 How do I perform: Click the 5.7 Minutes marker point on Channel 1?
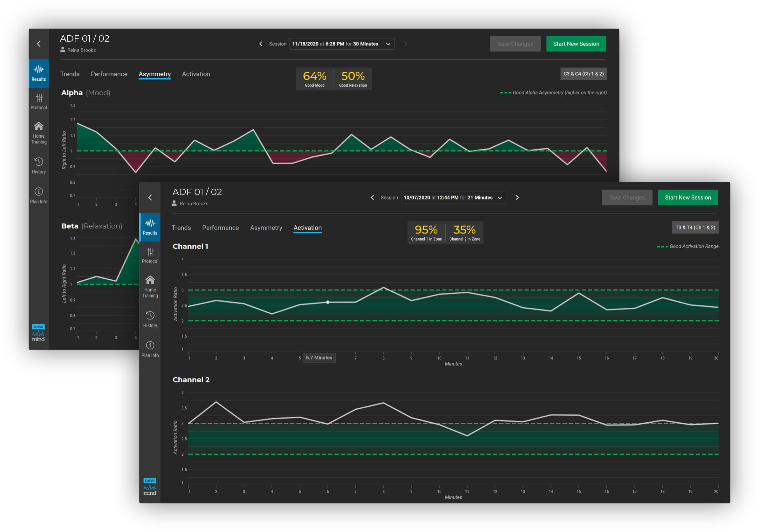tap(328, 302)
